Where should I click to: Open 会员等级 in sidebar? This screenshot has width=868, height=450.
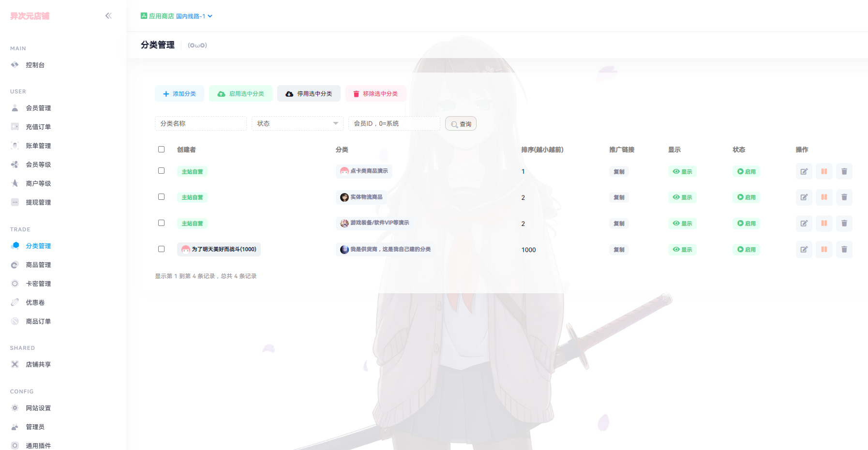pyautogui.click(x=38, y=165)
